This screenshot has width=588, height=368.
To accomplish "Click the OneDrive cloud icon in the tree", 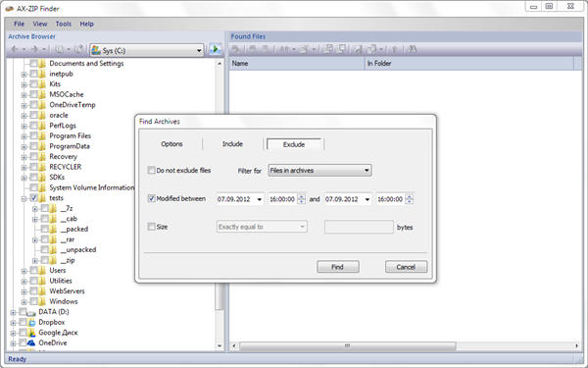I will click(x=32, y=342).
